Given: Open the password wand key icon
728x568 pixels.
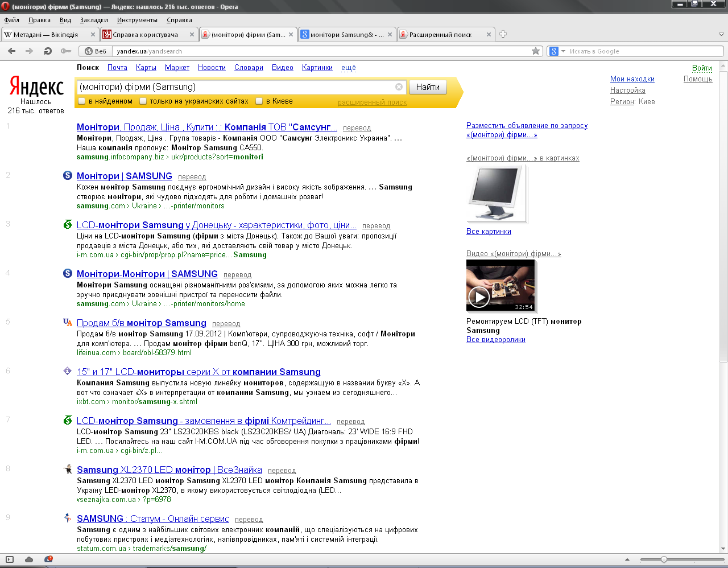Looking at the screenshot, I should 66,51.
